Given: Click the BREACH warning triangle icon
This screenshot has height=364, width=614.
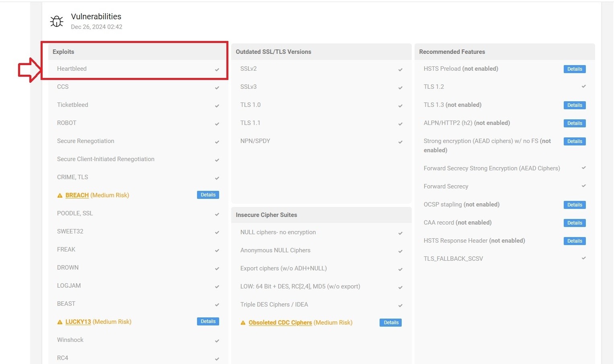Looking at the screenshot, I should pos(60,196).
